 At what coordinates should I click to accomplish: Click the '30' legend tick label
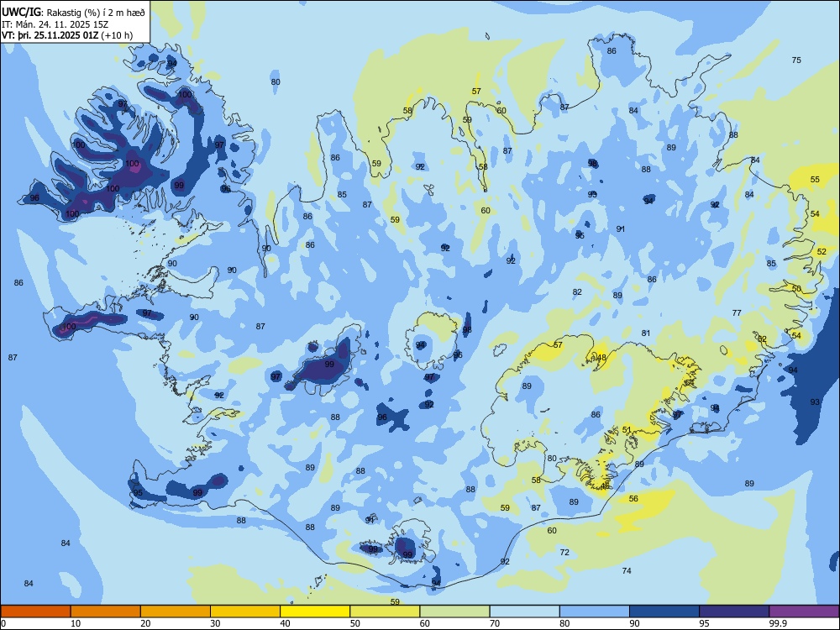(x=215, y=623)
